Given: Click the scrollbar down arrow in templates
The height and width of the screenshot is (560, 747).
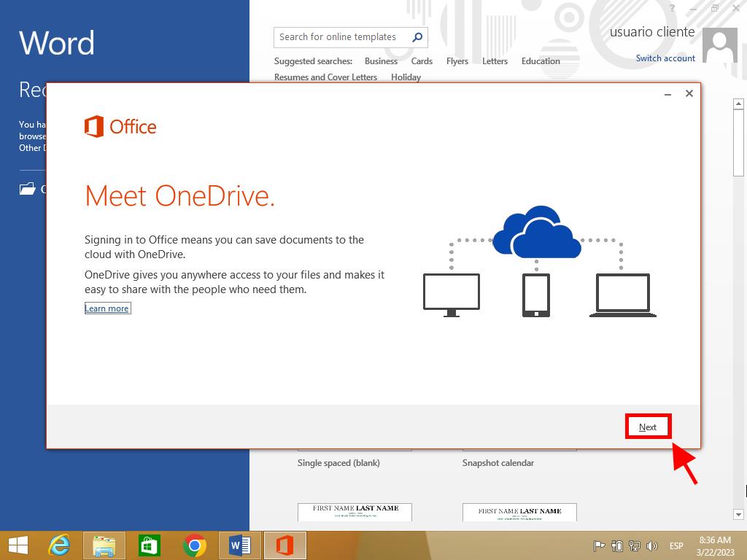Looking at the screenshot, I should tap(738, 513).
